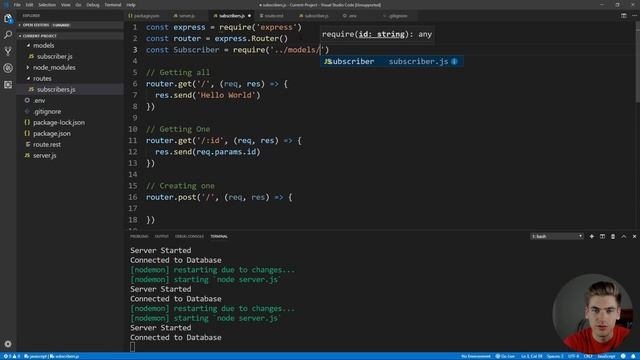Open the Debug view in activity bar
The height and width of the screenshot is (360, 640).
pyautogui.click(x=8, y=68)
